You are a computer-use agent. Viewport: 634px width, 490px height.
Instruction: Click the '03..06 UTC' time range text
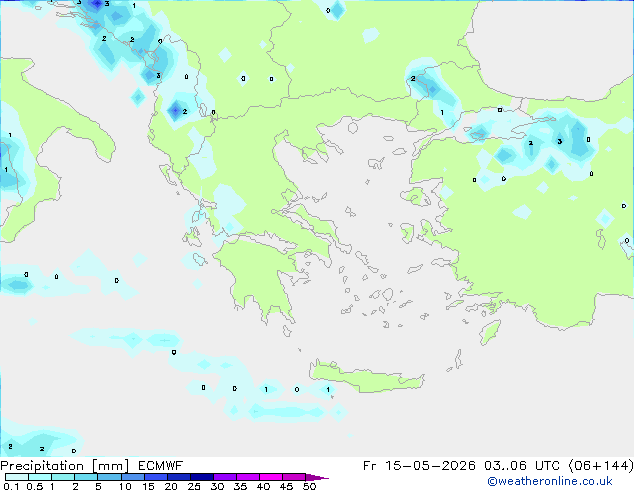(522, 466)
